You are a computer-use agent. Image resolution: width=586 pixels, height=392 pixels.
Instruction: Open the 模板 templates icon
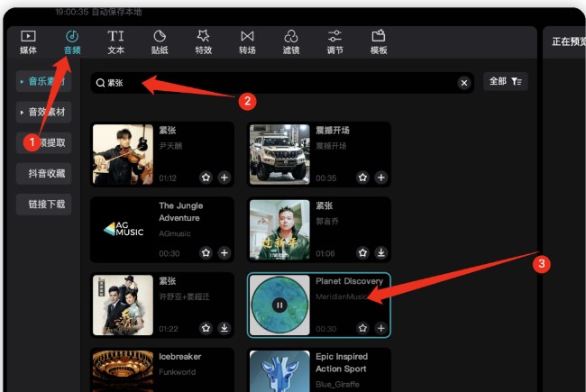[x=379, y=41]
